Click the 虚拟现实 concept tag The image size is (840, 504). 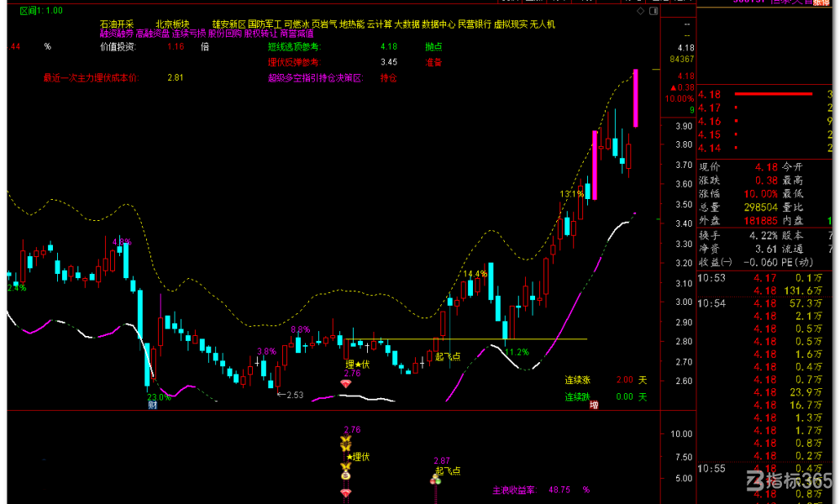coord(511,24)
